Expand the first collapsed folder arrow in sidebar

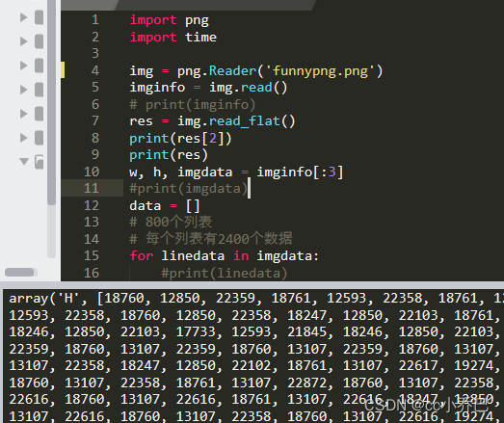23,17
